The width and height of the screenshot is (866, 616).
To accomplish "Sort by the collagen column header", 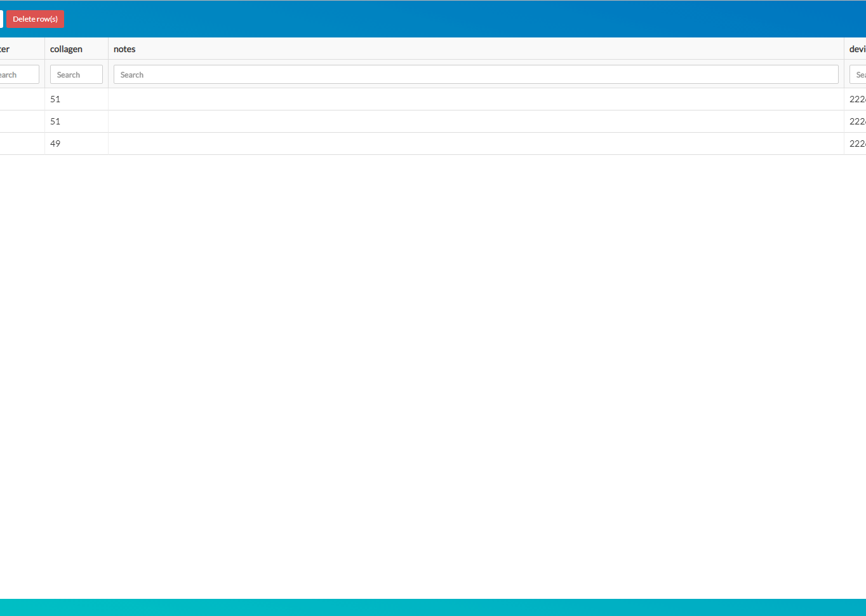I will pyautogui.click(x=66, y=49).
